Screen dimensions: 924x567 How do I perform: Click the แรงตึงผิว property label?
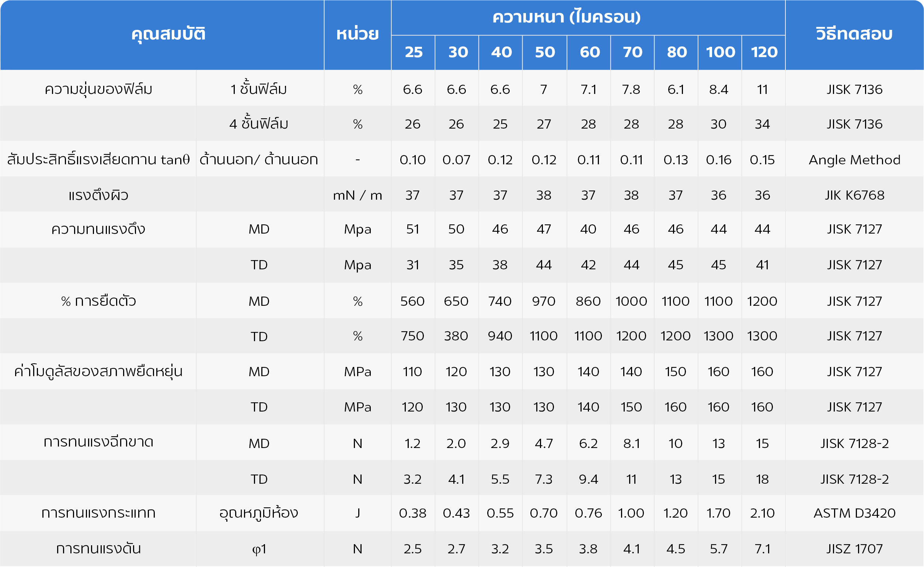click(x=98, y=195)
